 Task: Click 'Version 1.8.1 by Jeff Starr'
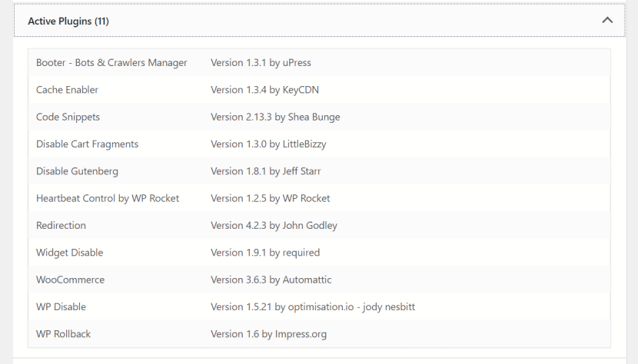pyautogui.click(x=266, y=171)
